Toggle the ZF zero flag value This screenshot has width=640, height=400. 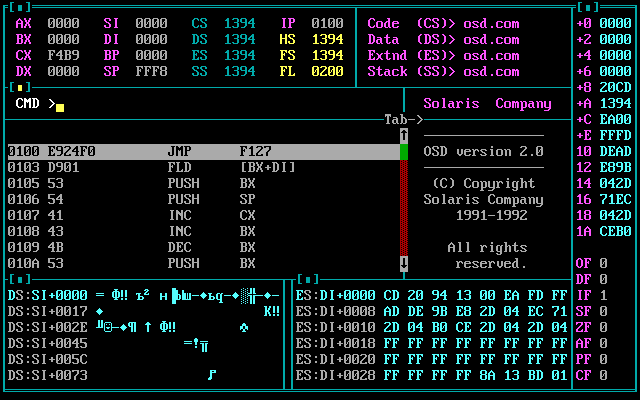pos(604,327)
